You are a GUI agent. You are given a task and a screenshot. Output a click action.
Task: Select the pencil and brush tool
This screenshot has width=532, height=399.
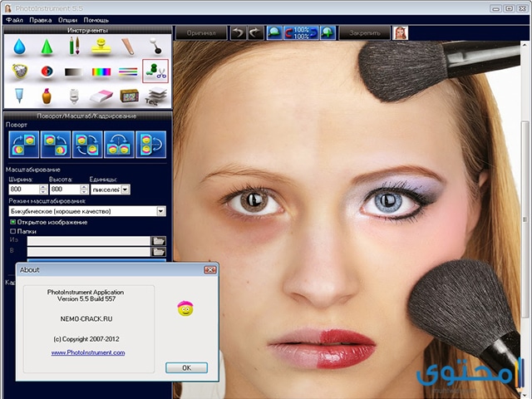pos(74,46)
